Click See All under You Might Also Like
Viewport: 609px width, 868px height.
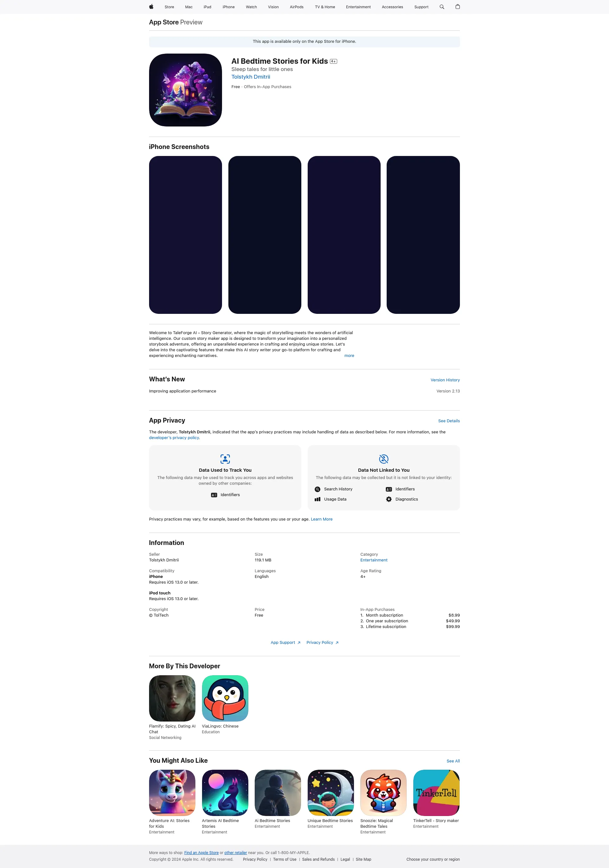[x=453, y=761]
